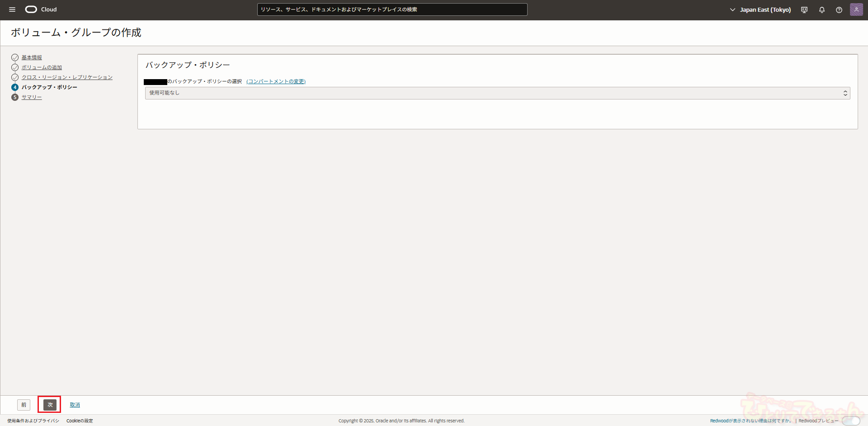Open the notifications bell
Screen dimensions: 868x426
pos(822,10)
